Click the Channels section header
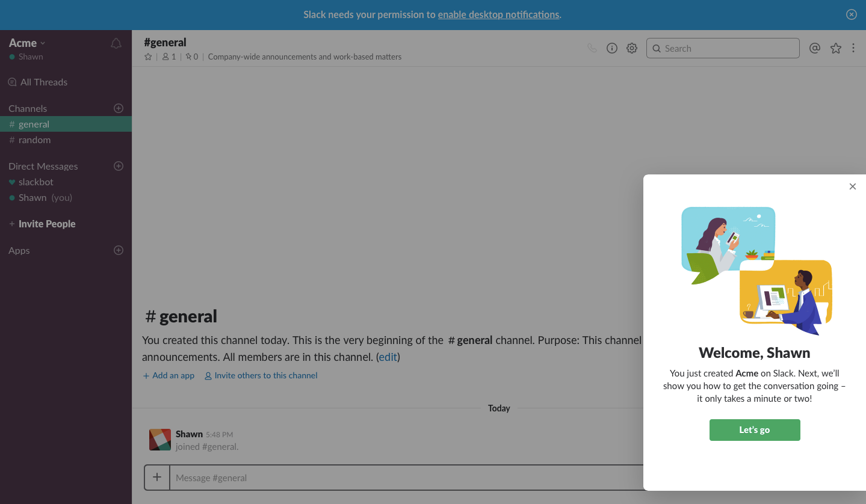Image resolution: width=866 pixels, height=504 pixels. [x=28, y=108]
